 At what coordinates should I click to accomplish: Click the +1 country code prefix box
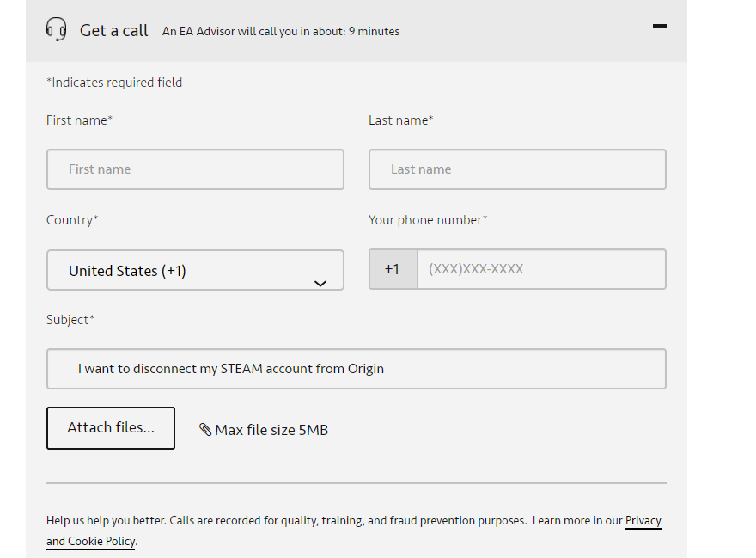click(x=393, y=269)
